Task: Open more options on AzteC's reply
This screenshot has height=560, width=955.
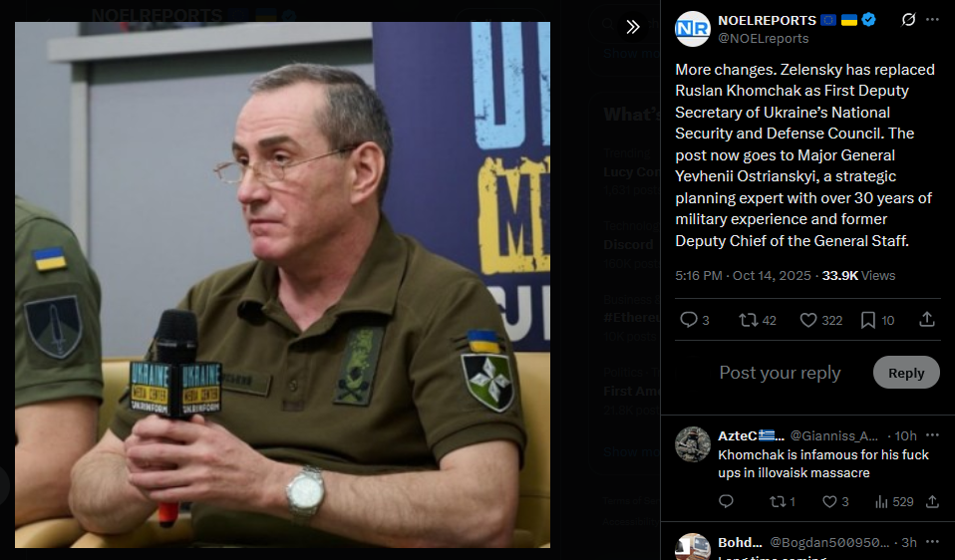Action: click(x=932, y=435)
